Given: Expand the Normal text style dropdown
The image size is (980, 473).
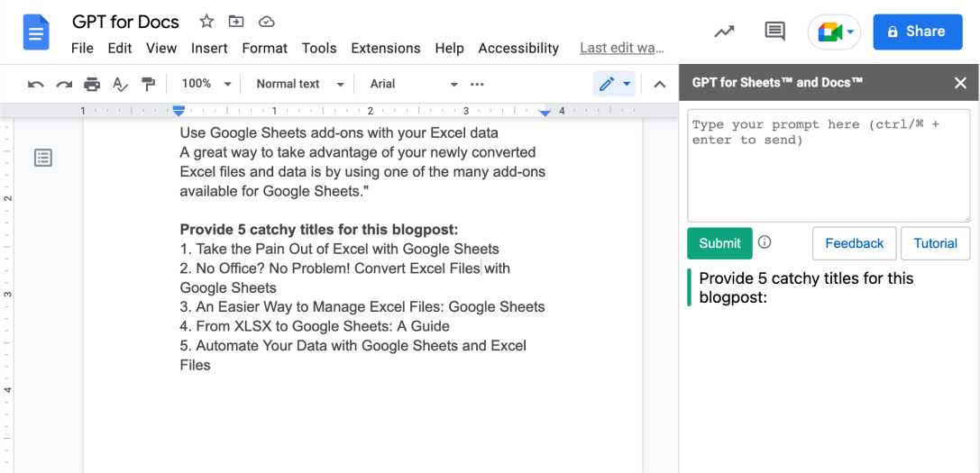Looking at the screenshot, I should click(300, 84).
